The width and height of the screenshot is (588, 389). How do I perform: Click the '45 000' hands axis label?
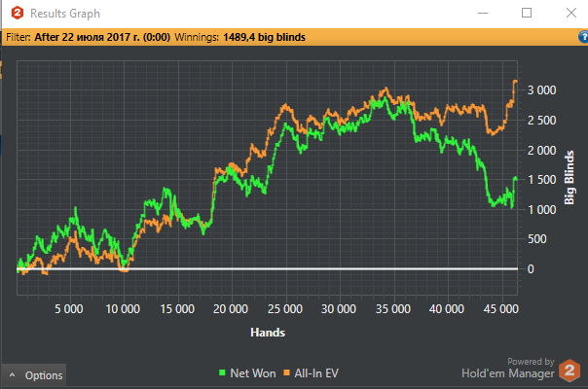[x=500, y=309]
